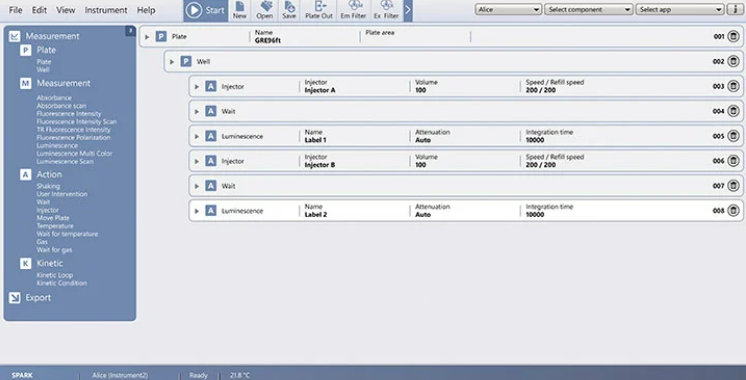Screen dimensions: 746x380
Task: Add Move Plate action from sidebar
Action: [x=53, y=218]
